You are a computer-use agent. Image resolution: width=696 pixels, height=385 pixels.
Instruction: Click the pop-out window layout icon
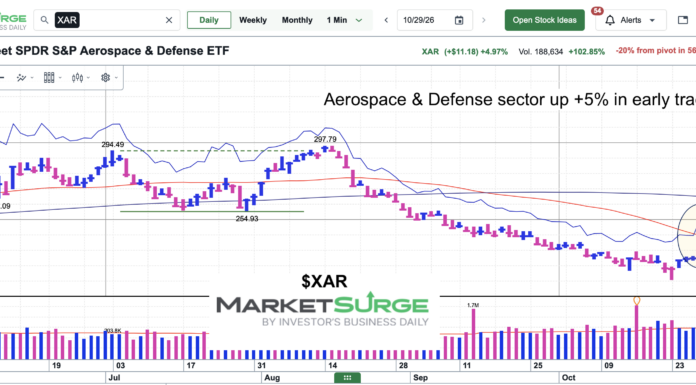683,20
